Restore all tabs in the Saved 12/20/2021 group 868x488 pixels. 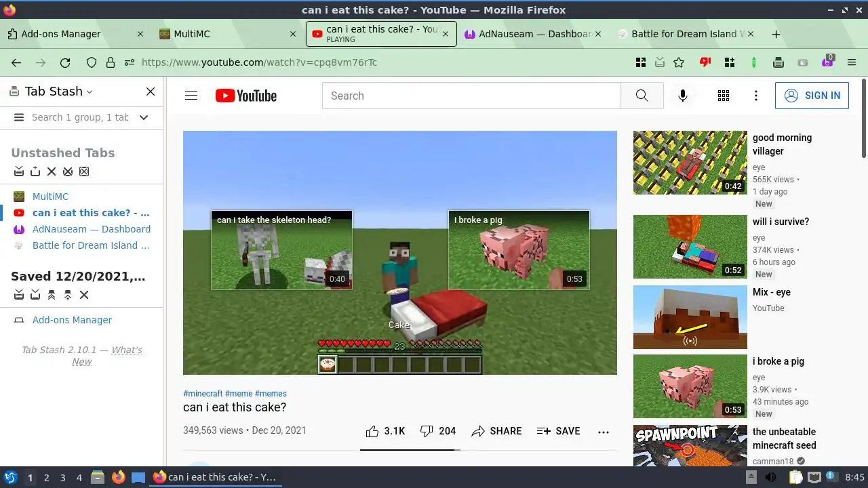52,295
